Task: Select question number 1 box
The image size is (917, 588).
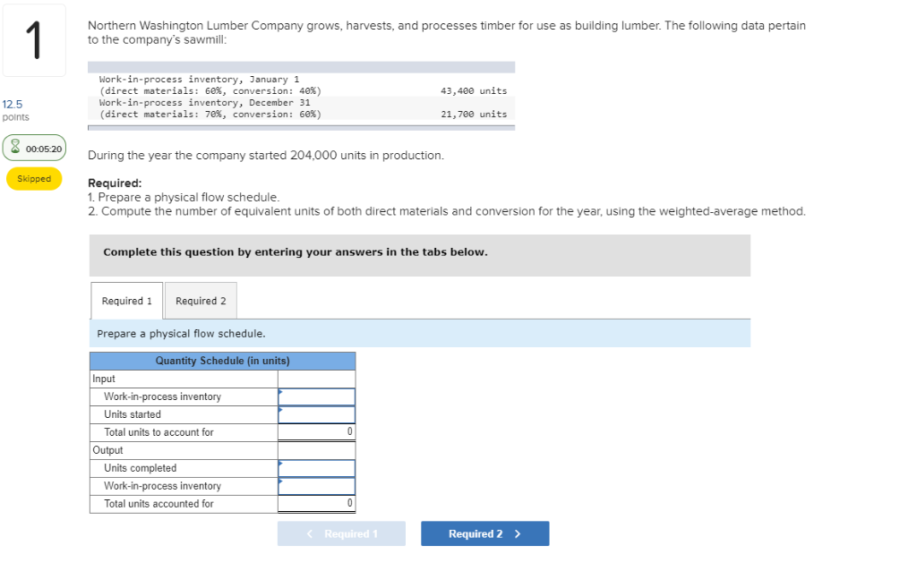Action: click(35, 40)
